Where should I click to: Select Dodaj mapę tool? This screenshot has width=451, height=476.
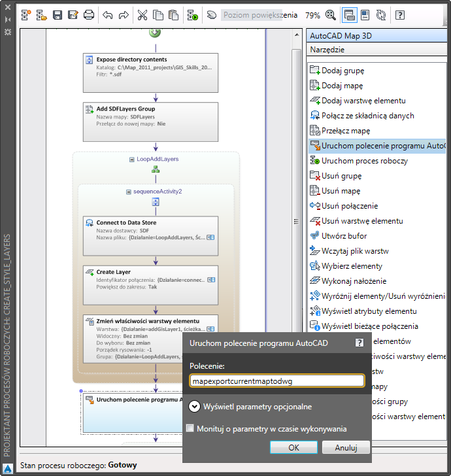[x=378, y=86]
